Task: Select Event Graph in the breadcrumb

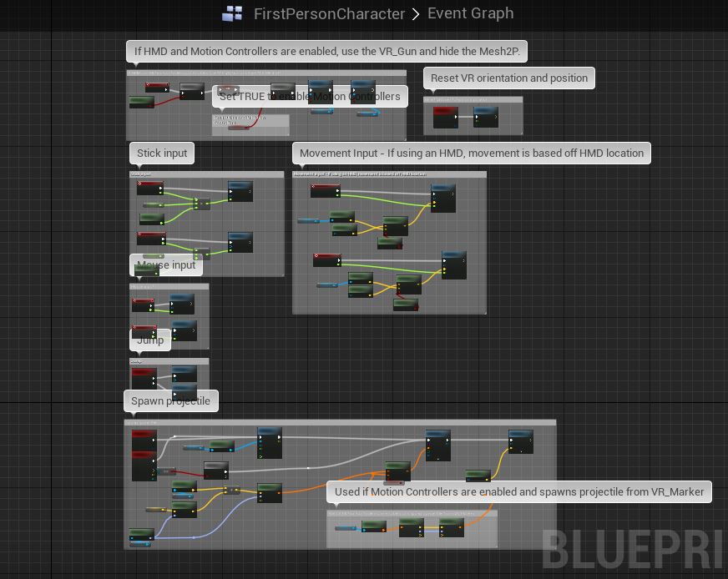Action: tap(470, 13)
